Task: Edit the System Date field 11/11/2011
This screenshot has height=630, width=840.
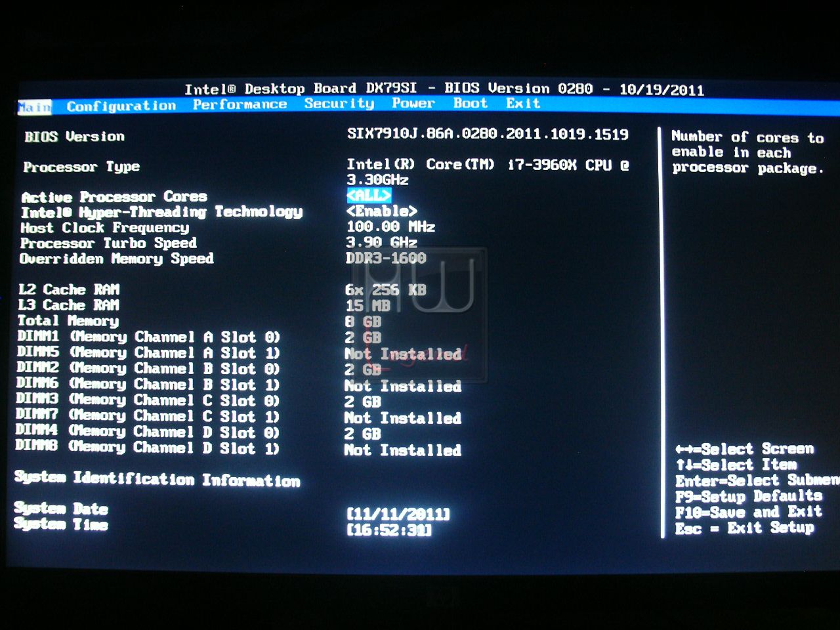Action: 398,514
